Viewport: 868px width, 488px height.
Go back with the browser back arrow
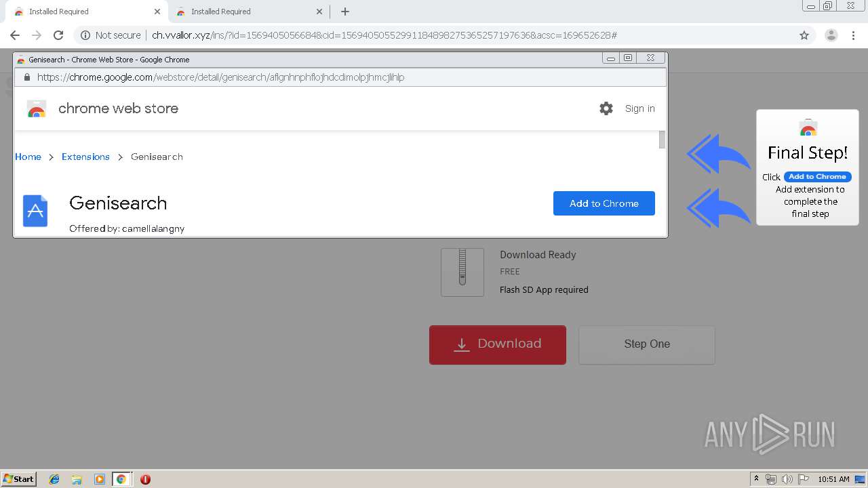tap(15, 35)
